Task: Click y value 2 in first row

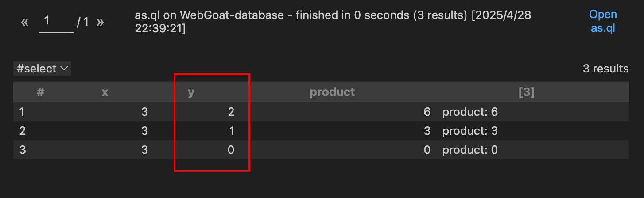Action: pyautogui.click(x=231, y=112)
